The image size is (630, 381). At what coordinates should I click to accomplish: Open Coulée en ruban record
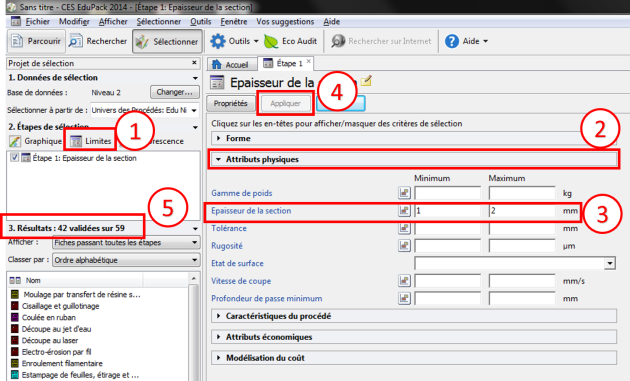(49, 318)
